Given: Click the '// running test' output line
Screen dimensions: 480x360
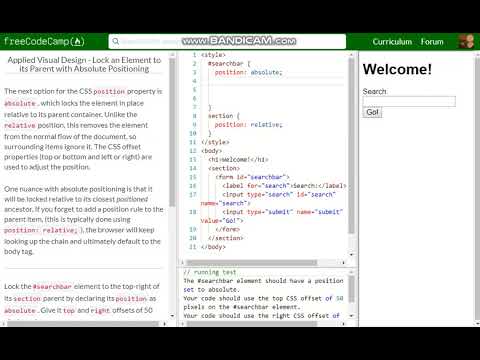Looking at the screenshot, I should click(210, 272).
